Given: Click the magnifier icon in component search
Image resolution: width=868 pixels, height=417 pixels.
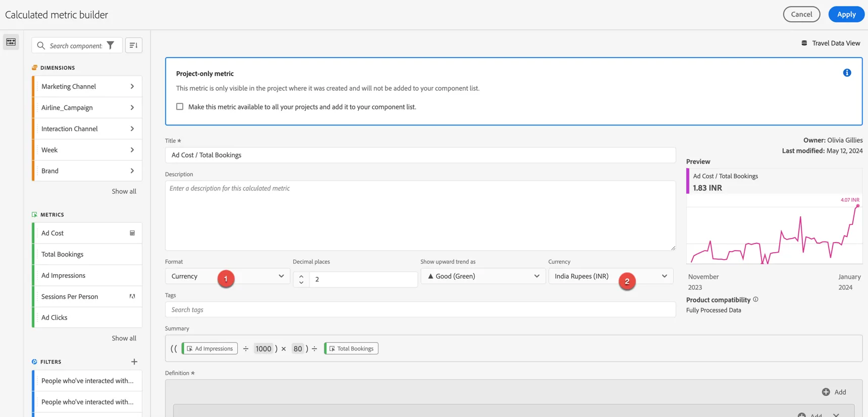Looking at the screenshot, I should pos(41,45).
